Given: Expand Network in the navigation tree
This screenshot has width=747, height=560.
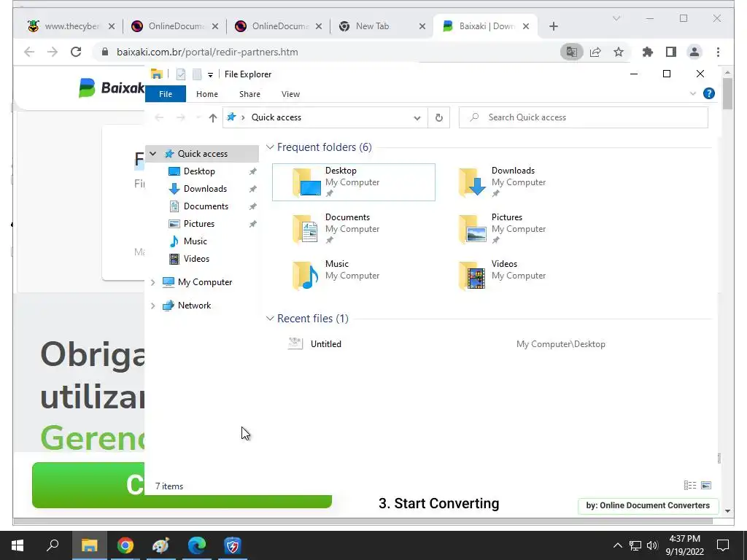Looking at the screenshot, I should click(x=153, y=306).
